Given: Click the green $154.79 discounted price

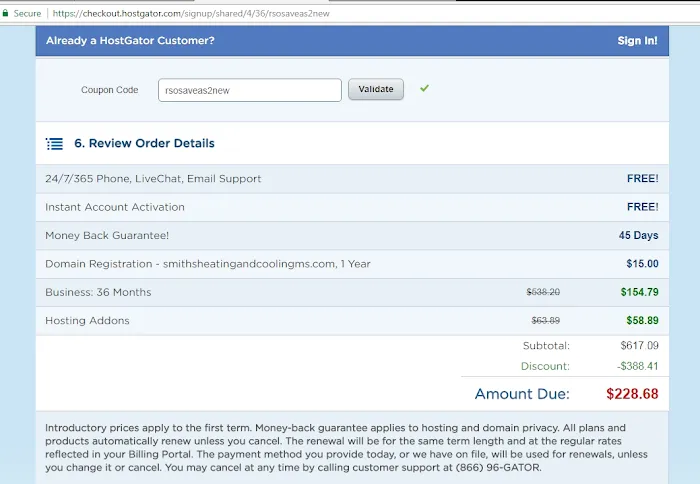Looking at the screenshot, I should (639, 292).
